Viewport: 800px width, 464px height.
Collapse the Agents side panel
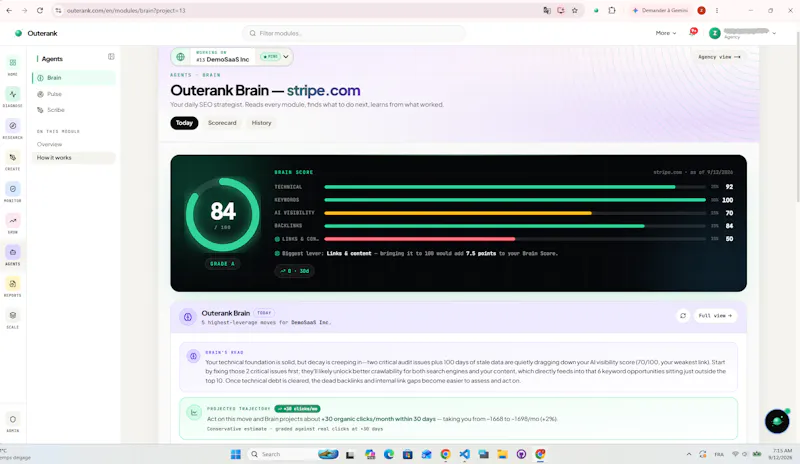pyautogui.click(x=111, y=57)
